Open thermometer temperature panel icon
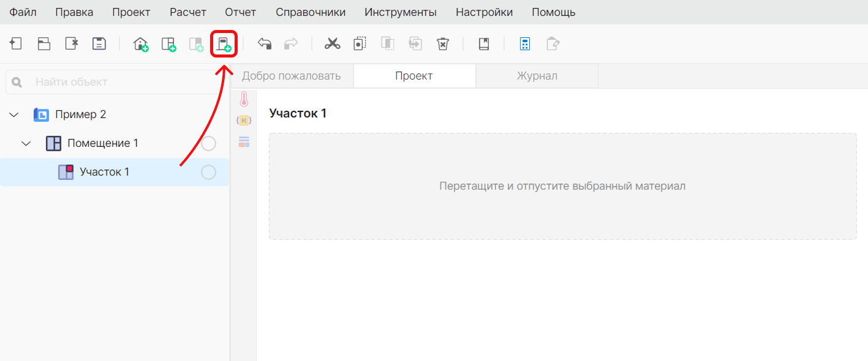Image resolution: width=868 pixels, height=361 pixels. click(x=244, y=100)
